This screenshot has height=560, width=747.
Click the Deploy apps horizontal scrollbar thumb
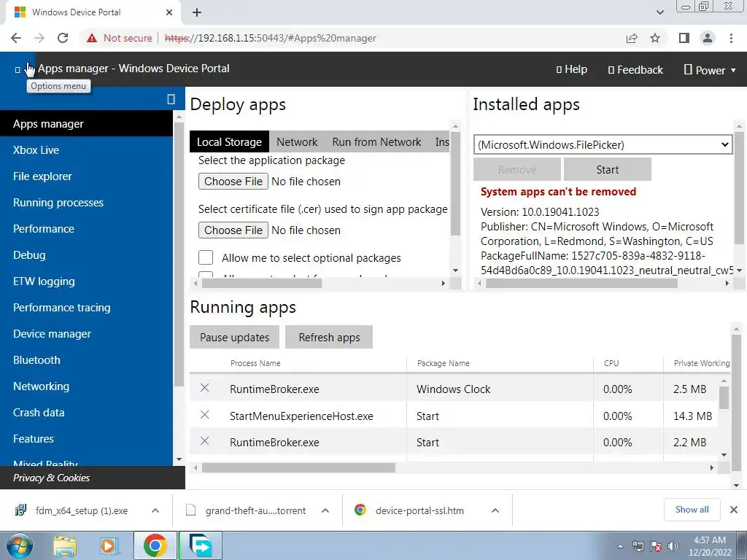pos(262,284)
